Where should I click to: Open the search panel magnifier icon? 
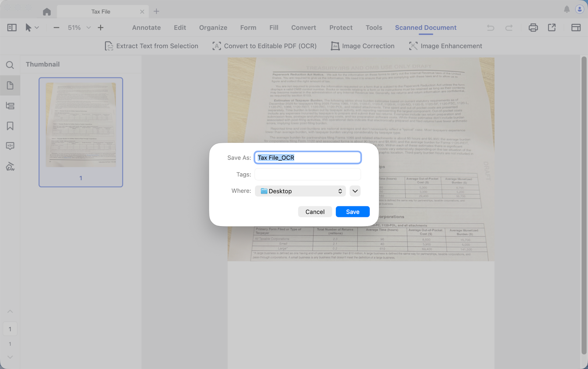10,65
